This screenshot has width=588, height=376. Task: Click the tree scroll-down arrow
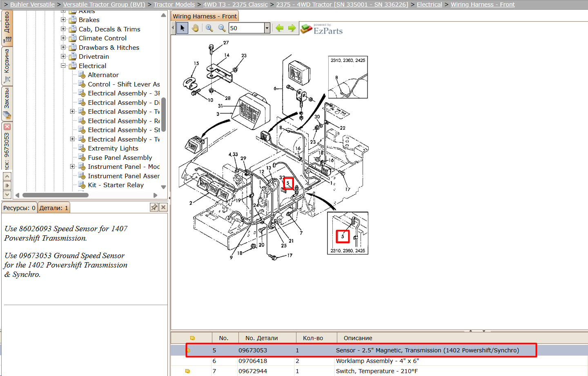pos(163,187)
